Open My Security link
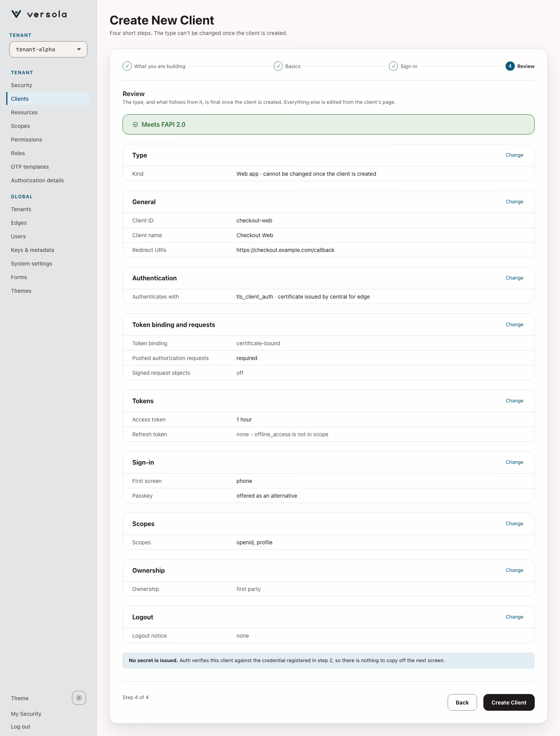Viewport: 560px width, 736px height. [26, 714]
